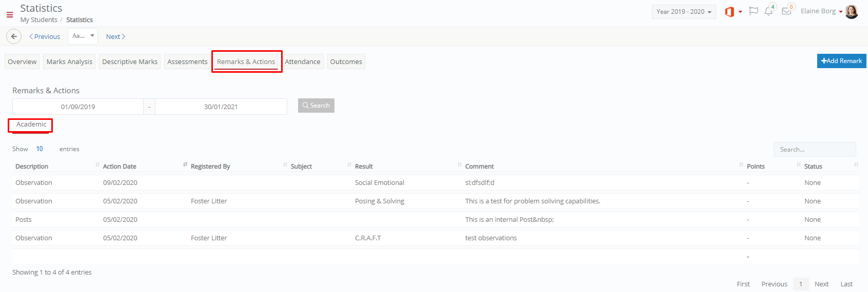Select the Remarks & Actions tab
Screen dimensions: 868x292
(x=246, y=61)
